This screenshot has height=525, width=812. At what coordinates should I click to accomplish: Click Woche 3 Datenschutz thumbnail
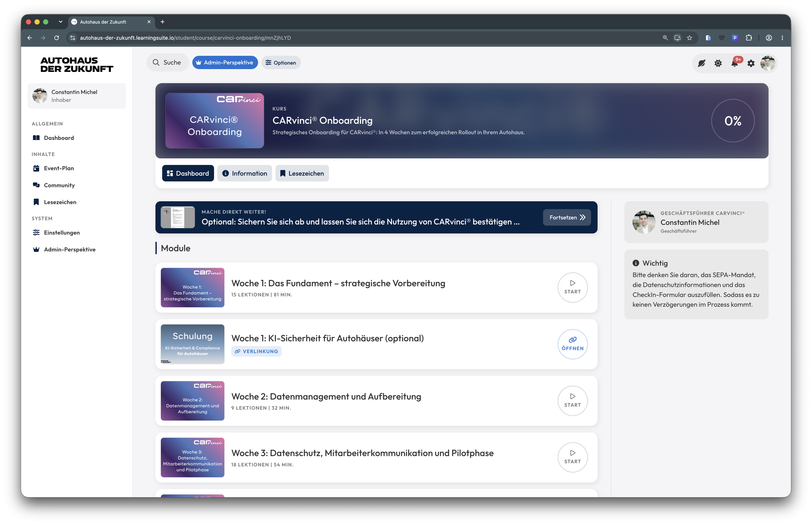pyautogui.click(x=192, y=457)
